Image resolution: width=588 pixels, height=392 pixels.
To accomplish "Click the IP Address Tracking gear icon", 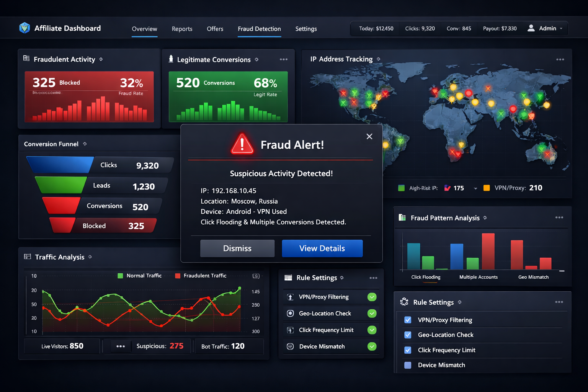I will [x=378, y=59].
